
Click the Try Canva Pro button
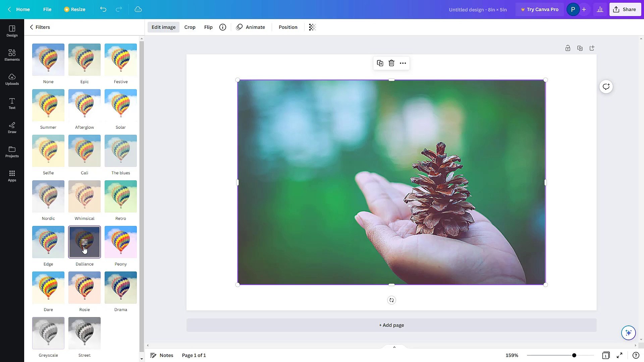click(539, 9)
